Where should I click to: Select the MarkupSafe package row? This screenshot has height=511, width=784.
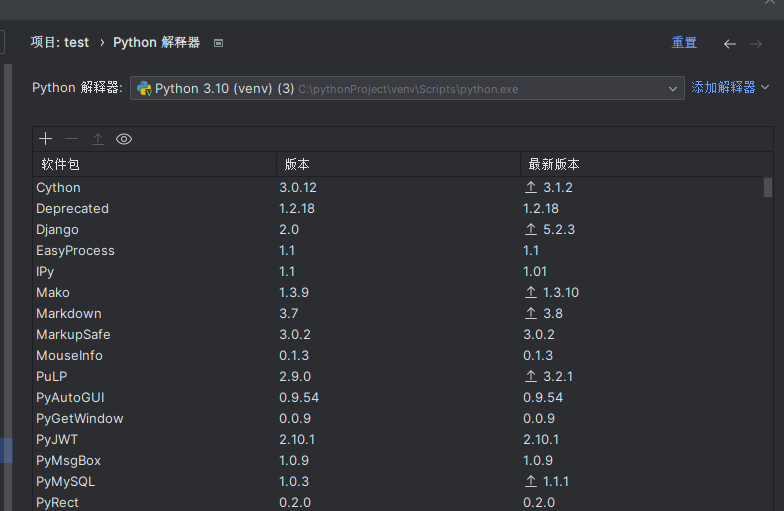(x=398, y=334)
